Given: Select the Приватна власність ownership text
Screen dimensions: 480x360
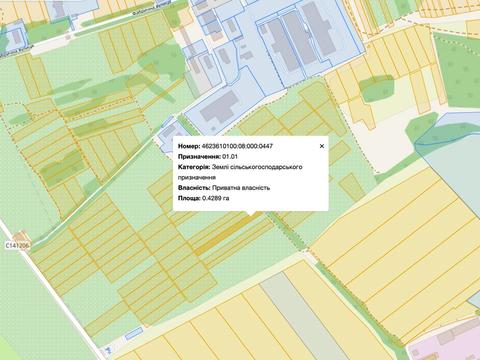Looking at the screenshot, I should tap(241, 188).
